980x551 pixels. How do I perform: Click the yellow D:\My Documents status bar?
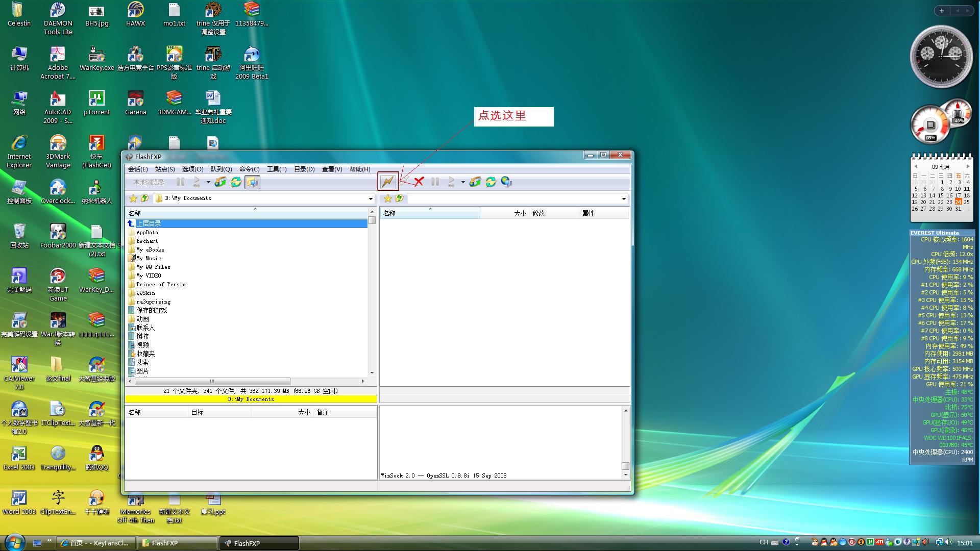(251, 399)
